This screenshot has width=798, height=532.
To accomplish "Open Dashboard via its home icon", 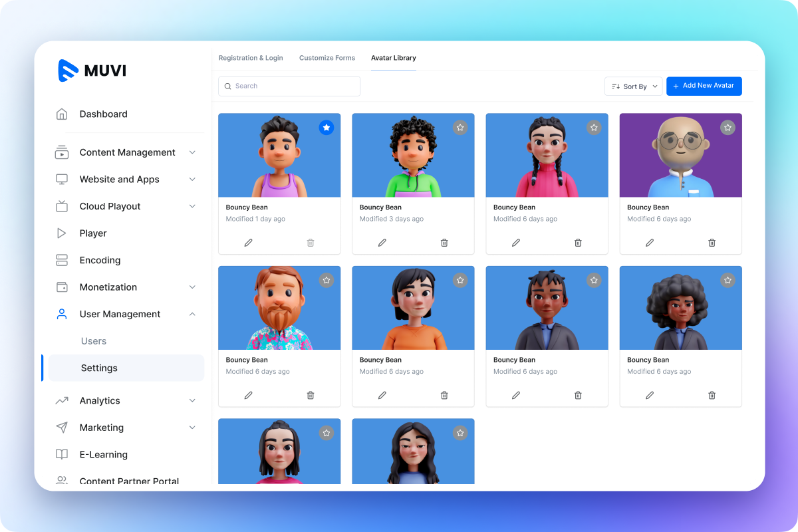I will [x=62, y=114].
